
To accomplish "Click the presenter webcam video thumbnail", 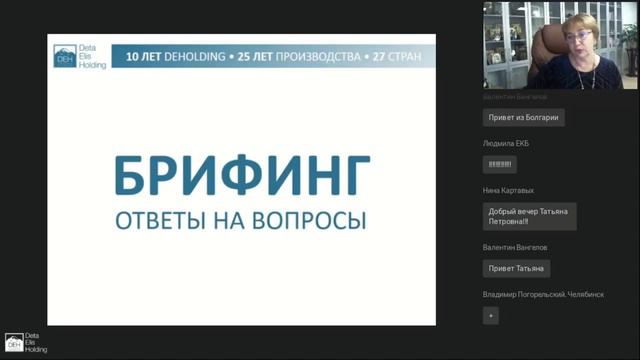I will pyautogui.click(x=560, y=45).
